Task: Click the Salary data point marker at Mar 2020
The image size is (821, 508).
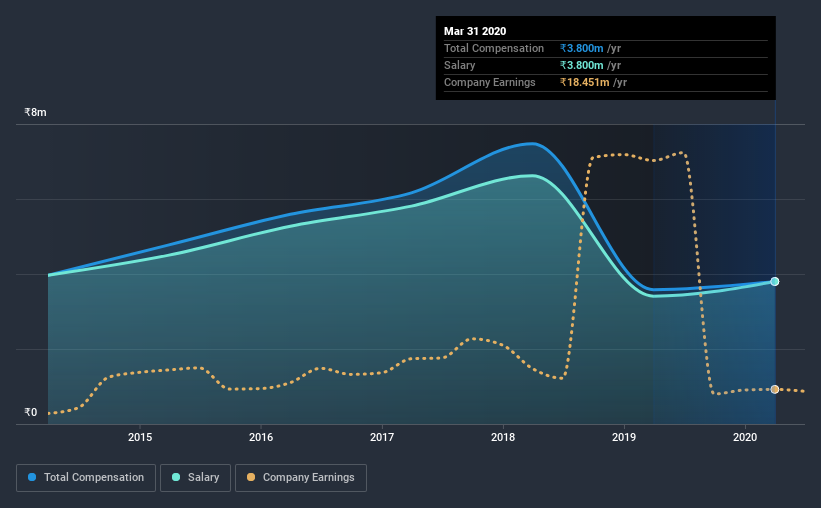Action: (x=774, y=282)
